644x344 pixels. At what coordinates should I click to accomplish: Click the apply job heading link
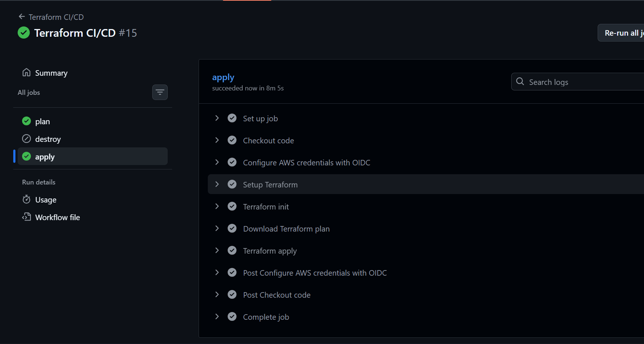click(223, 77)
